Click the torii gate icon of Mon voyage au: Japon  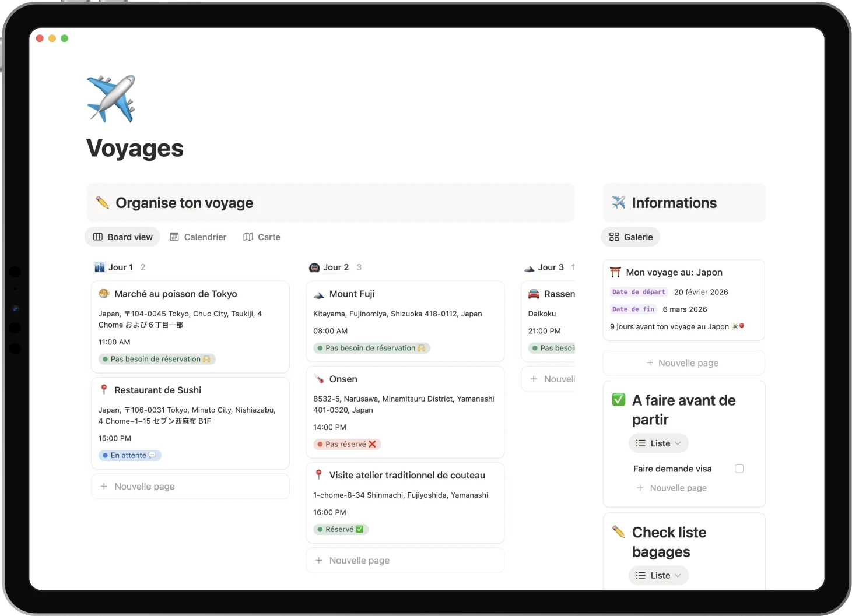click(x=615, y=272)
